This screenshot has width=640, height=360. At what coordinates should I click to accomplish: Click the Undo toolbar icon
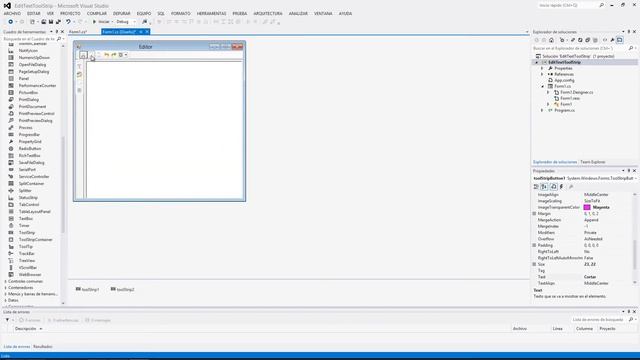(x=68, y=22)
